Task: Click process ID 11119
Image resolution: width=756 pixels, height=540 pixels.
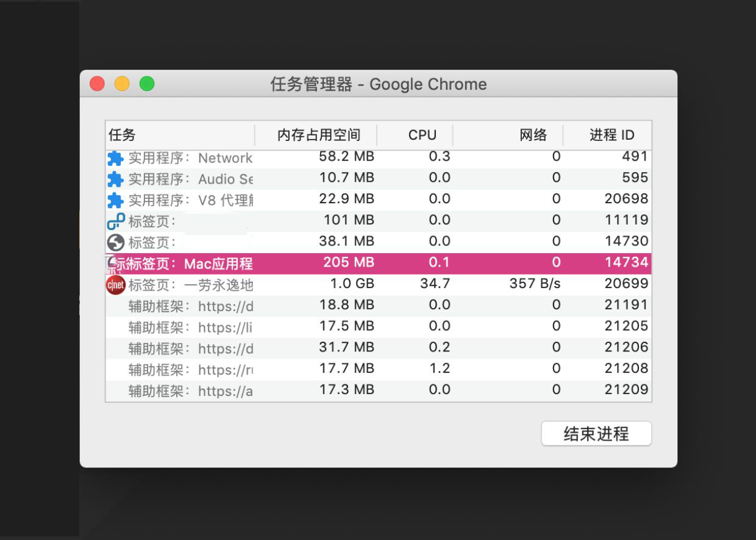Action: click(x=627, y=220)
